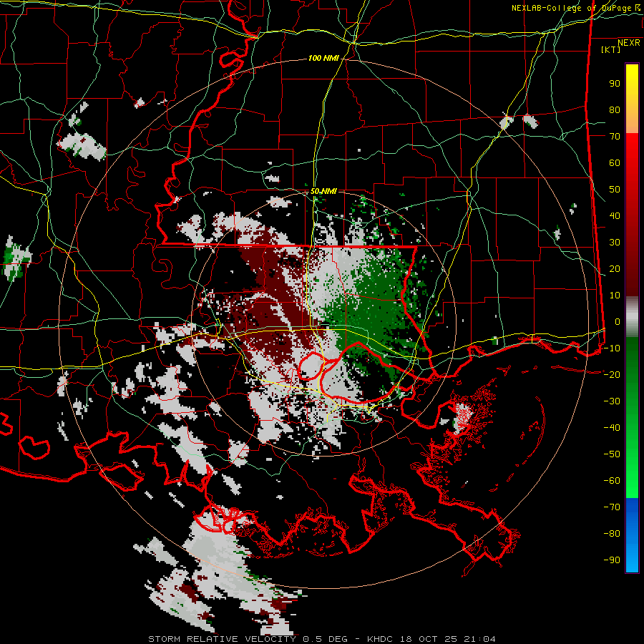Click the 0.5 DEG tilt label
This screenshot has height=644, width=644.
tap(326, 639)
